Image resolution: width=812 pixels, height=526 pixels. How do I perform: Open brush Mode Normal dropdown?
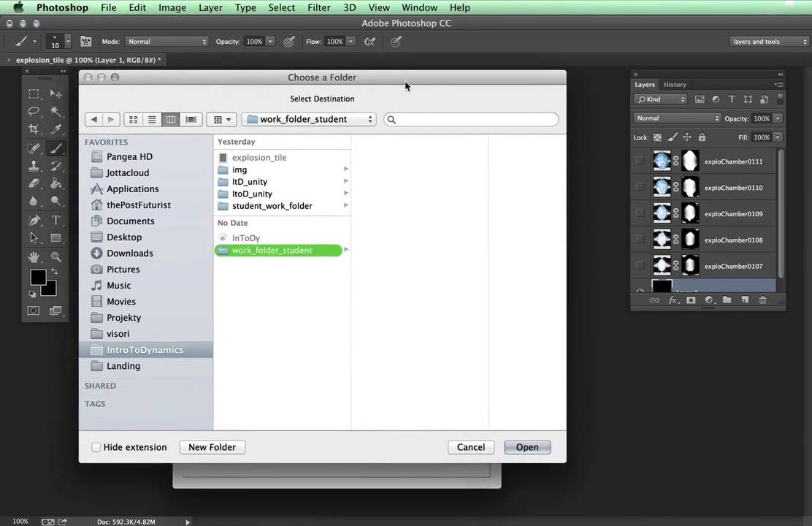point(166,42)
